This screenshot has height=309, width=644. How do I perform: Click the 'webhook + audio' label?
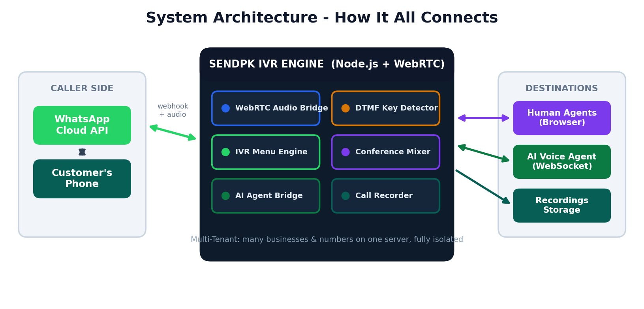[x=173, y=110]
